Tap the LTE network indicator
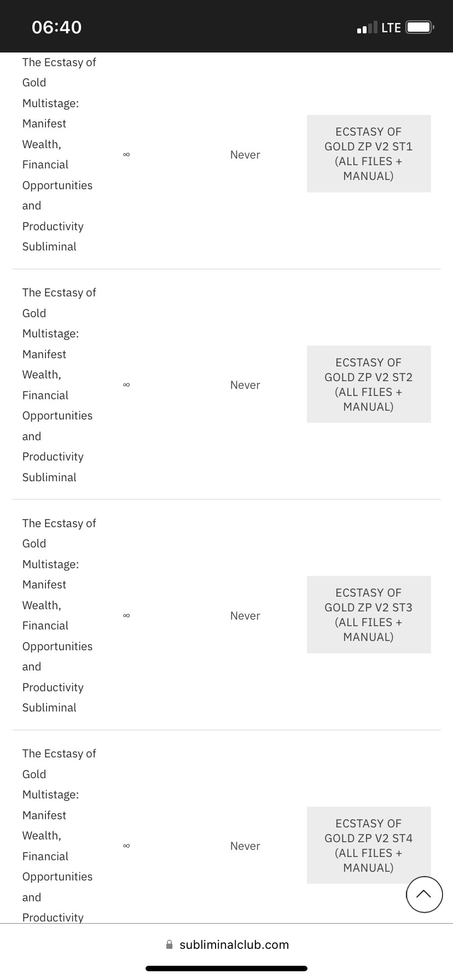Image resolution: width=453 pixels, height=980 pixels. (391, 27)
